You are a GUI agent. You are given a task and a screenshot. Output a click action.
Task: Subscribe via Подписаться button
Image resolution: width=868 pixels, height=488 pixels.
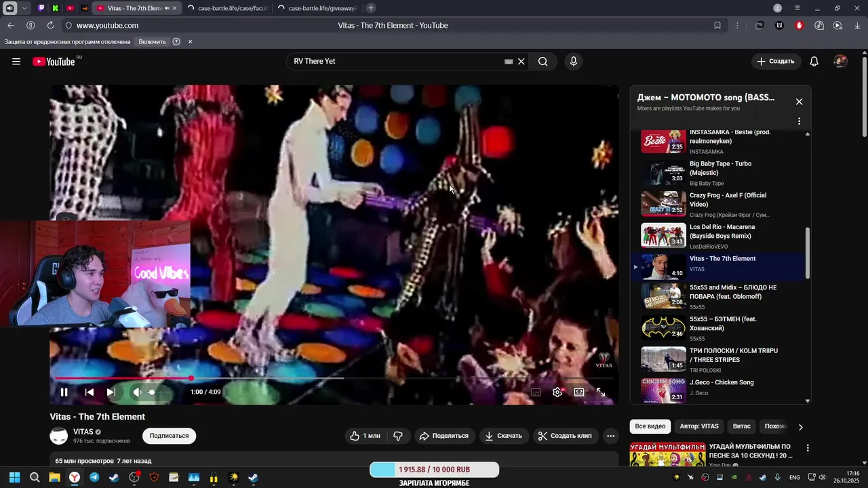(169, 436)
